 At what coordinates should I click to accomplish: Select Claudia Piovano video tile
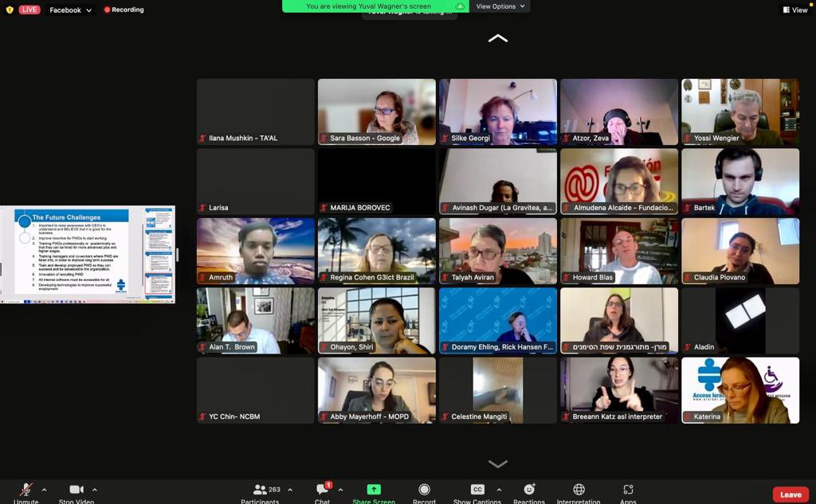point(740,252)
